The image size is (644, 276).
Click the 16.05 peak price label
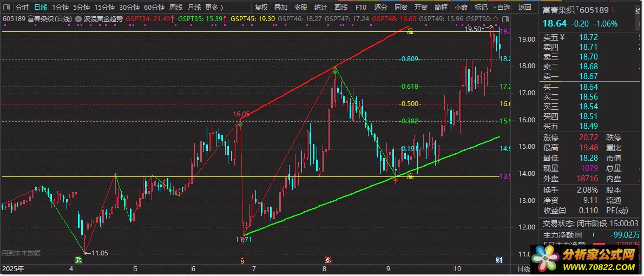pyautogui.click(x=241, y=114)
